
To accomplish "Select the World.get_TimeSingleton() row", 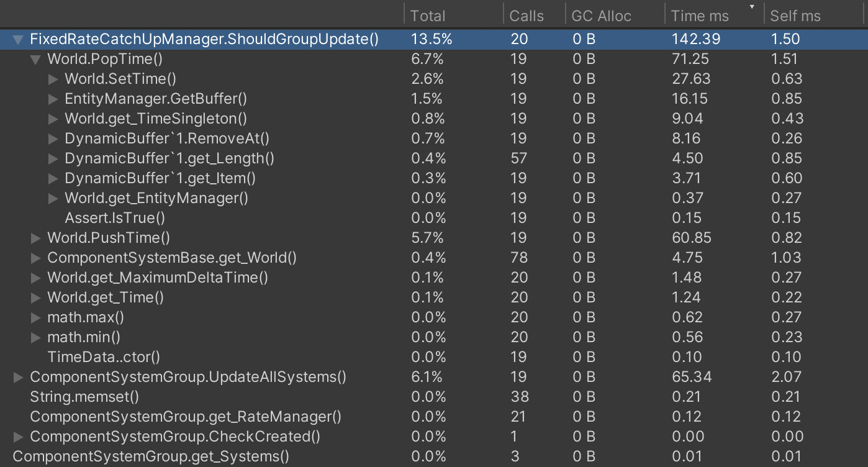I will [x=434, y=119].
